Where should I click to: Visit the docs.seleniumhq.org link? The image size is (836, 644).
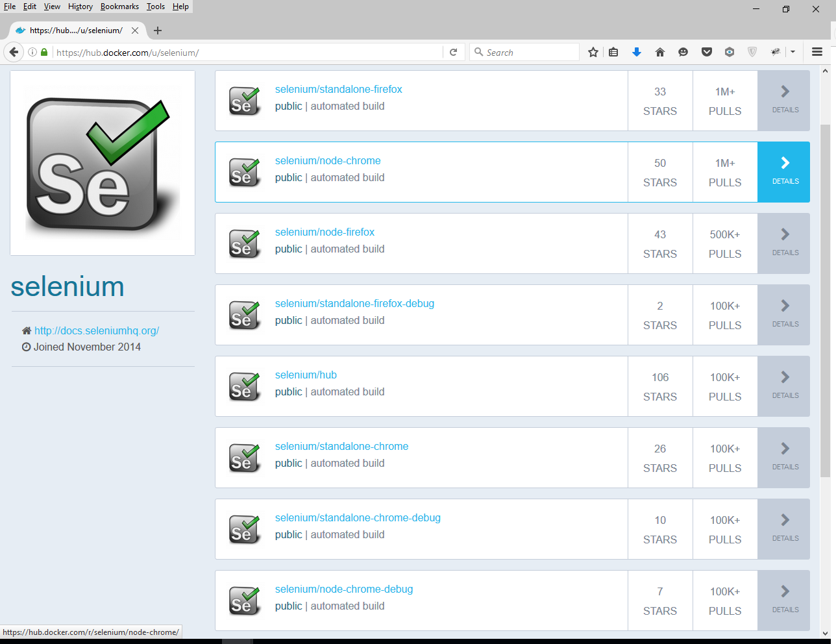(x=97, y=330)
